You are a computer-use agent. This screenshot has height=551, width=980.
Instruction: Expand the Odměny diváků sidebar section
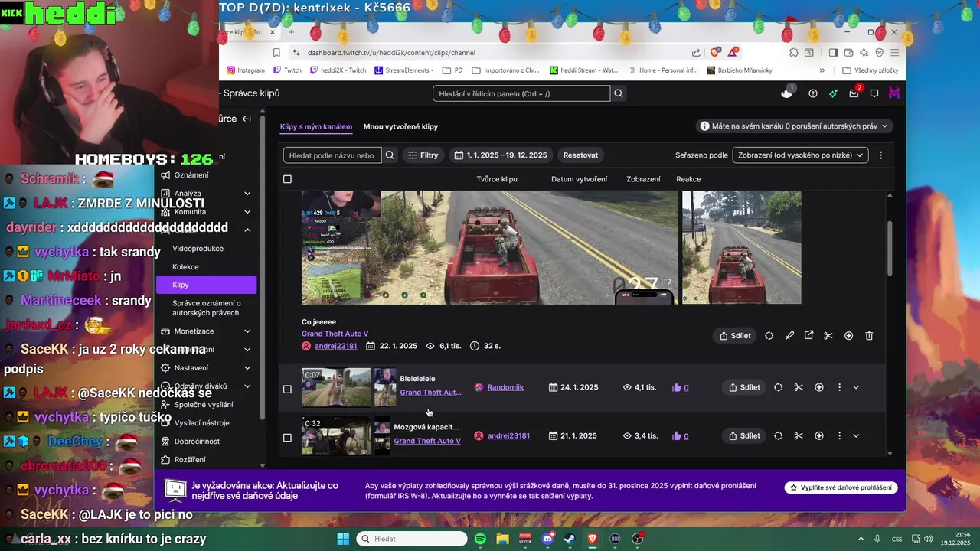(247, 386)
